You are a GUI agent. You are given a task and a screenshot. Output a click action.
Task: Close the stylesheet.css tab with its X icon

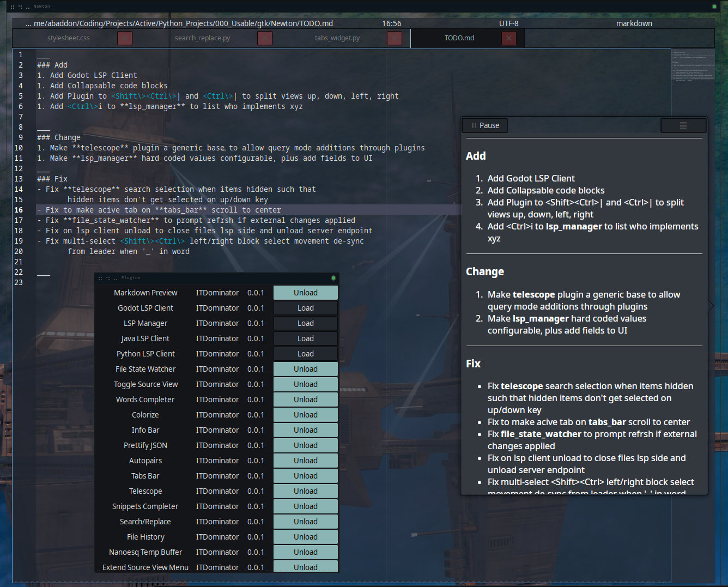(x=124, y=38)
